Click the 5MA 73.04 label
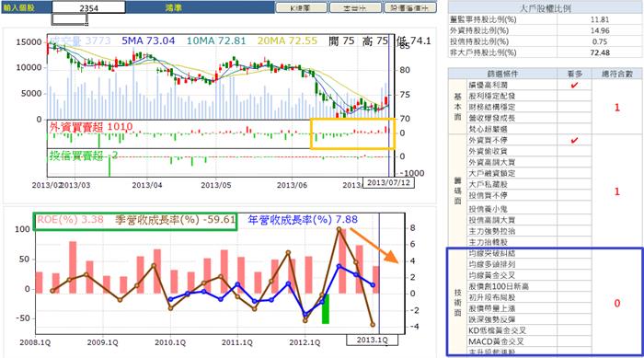The height and width of the screenshot is (358, 644). tap(148, 40)
